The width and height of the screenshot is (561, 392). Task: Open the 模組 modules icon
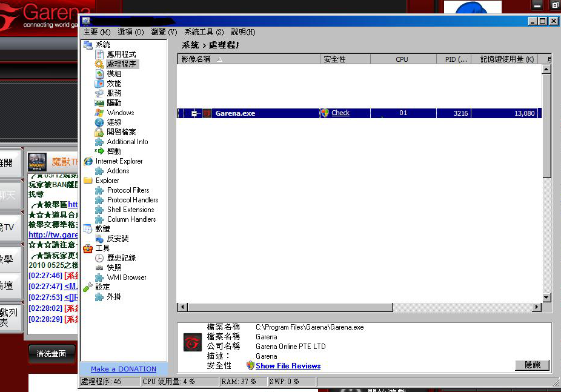click(x=99, y=74)
